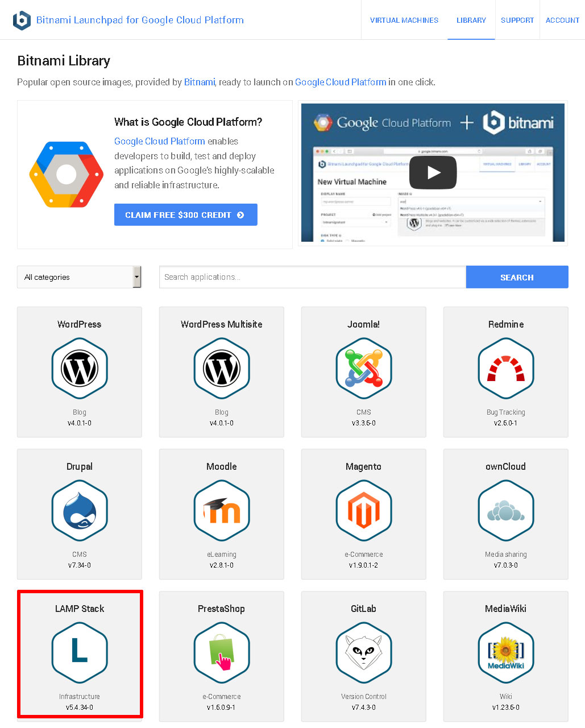Click the GitLab card title
585x728 pixels.
[364, 609]
